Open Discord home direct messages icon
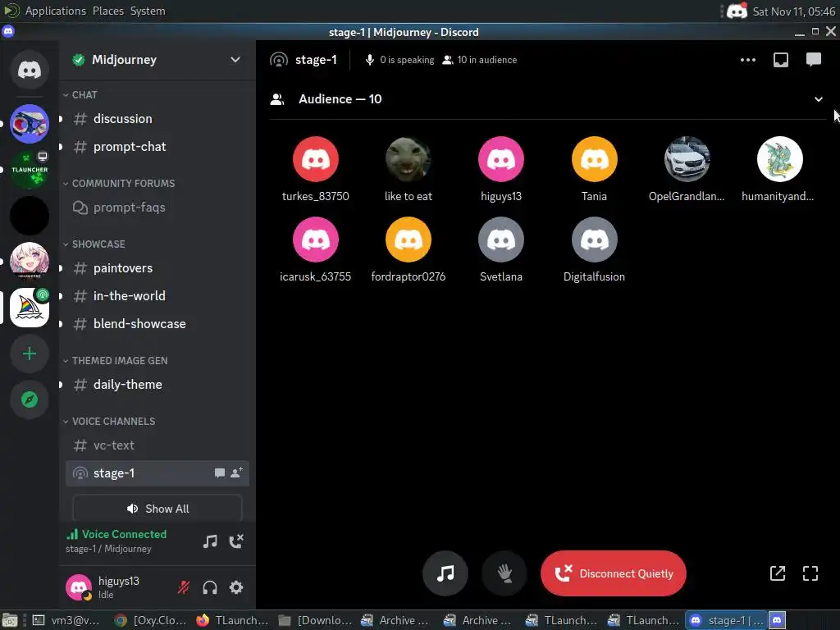The image size is (840, 630). tap(30, 70)
